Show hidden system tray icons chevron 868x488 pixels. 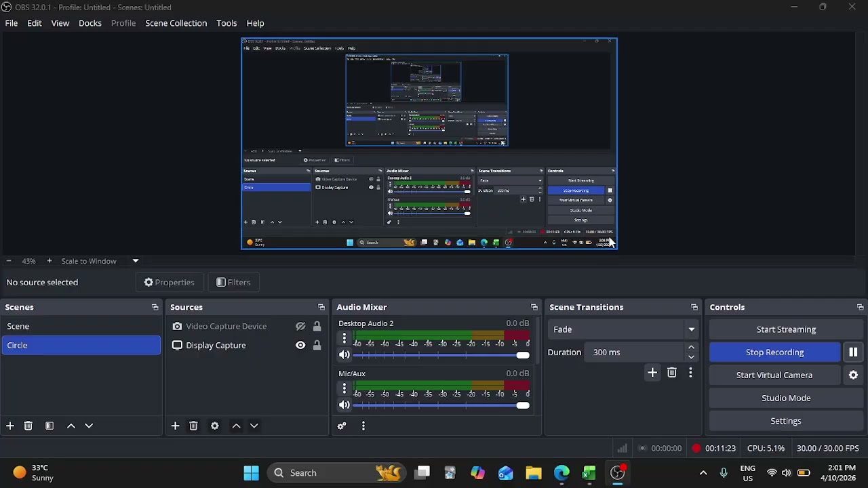tap(703, 473)
